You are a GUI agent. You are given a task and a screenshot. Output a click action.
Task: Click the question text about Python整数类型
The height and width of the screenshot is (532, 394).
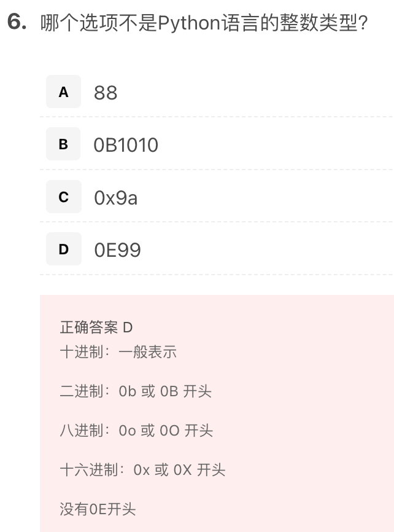pyautogui.click(x=204, y=23)
